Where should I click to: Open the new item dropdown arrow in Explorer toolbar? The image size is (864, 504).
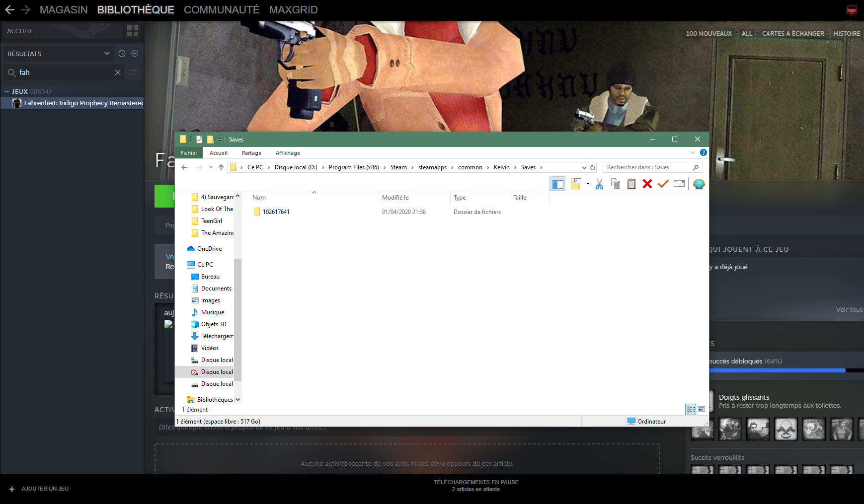coord(588,184)
